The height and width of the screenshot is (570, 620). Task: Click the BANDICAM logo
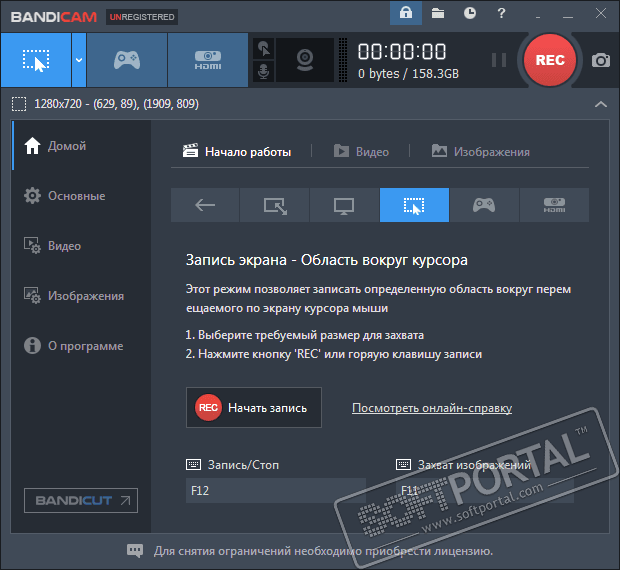pos(54,17)
